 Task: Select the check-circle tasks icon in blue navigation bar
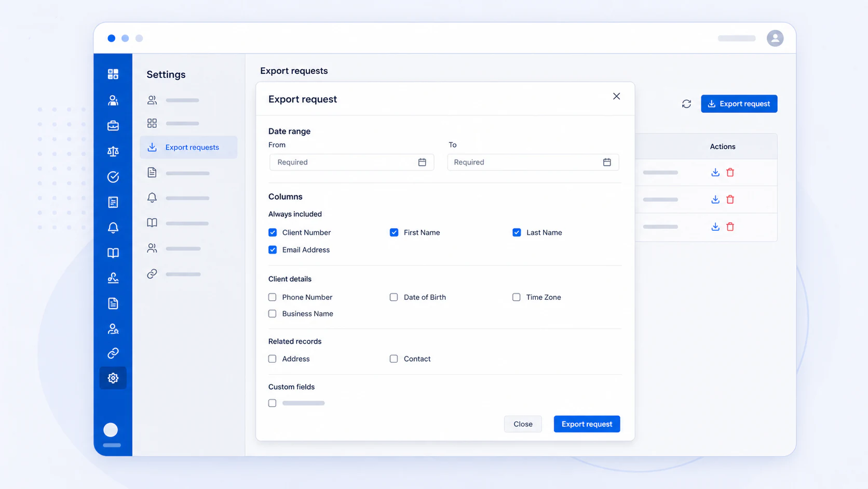113,177
